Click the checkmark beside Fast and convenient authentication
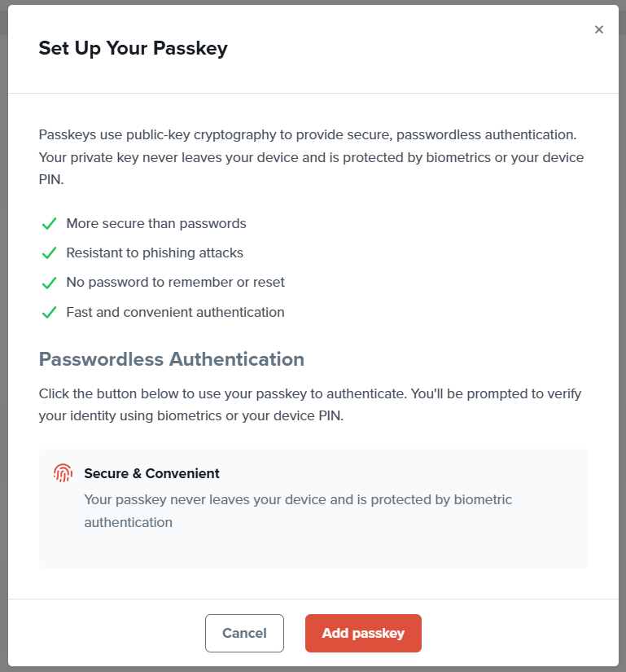 tap(49, 312)
